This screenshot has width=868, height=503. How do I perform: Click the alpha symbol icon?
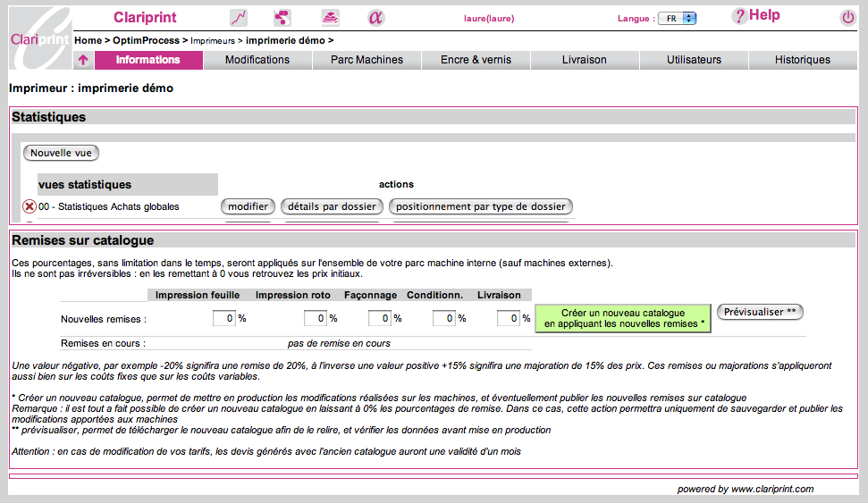pyautogui.click(x=375, y=18)
